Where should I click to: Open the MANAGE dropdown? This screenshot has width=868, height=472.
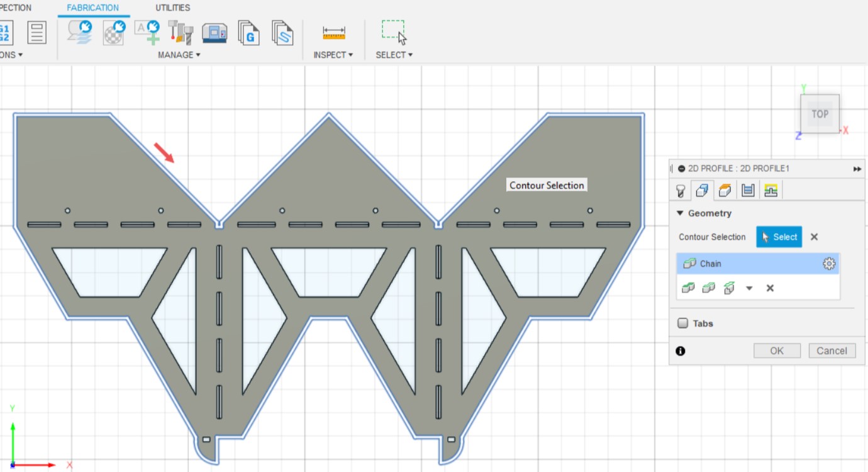click(x=180, y=55)
